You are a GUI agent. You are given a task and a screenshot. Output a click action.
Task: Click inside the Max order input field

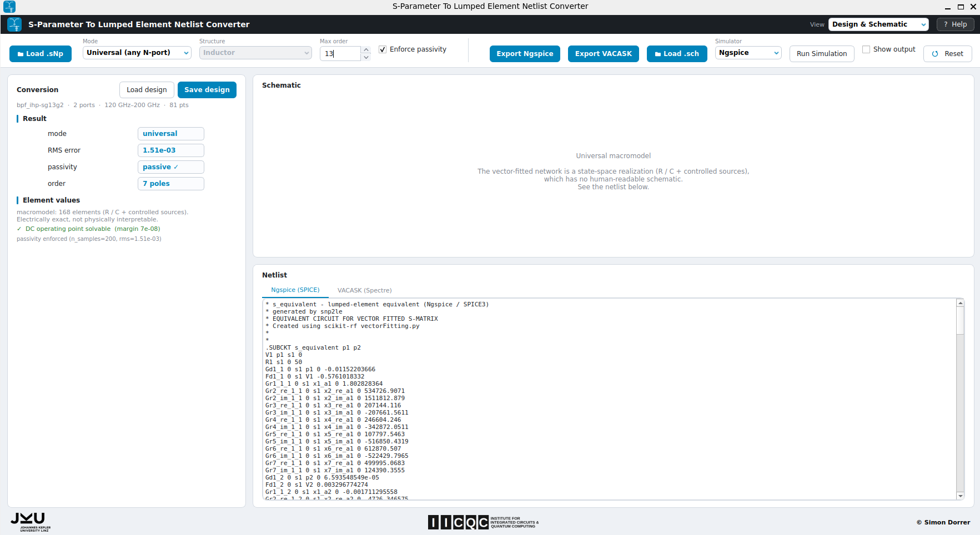click(x=340, y=54)
